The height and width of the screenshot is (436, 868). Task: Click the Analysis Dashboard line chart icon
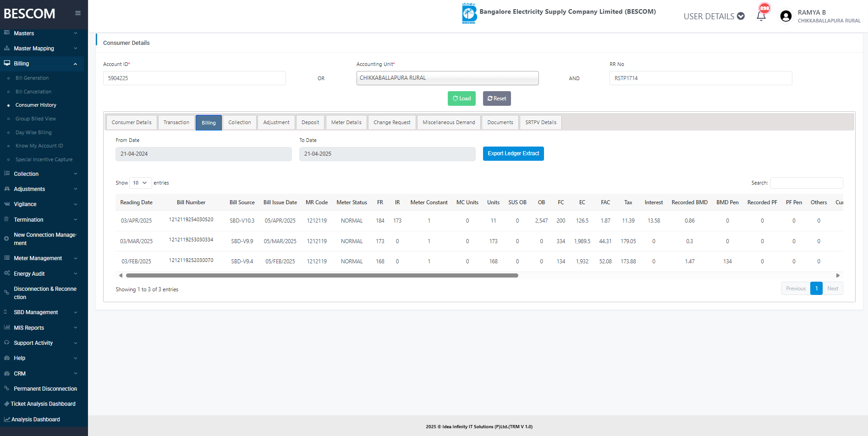coord(7,419)
